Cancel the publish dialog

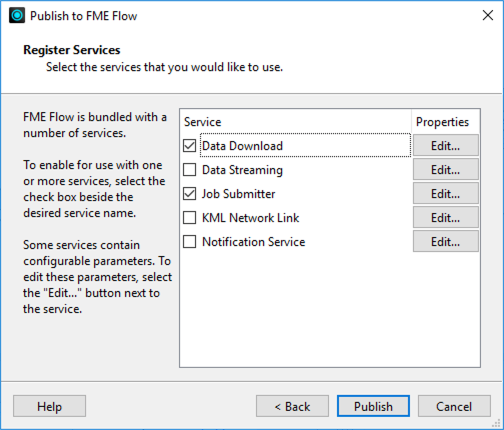pyautogui.click(x=454, y=406)
